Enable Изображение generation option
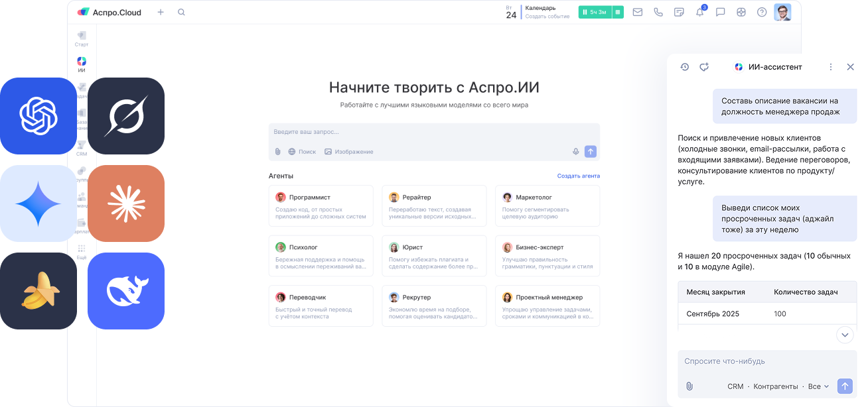 [348, 152]
